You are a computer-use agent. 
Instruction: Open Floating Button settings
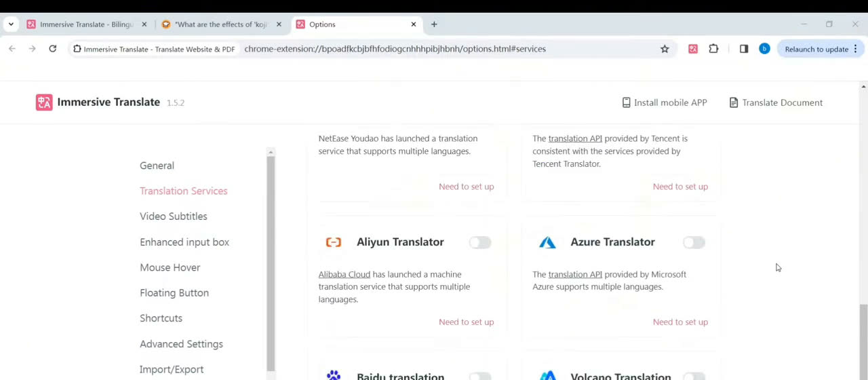click(174, 293)
